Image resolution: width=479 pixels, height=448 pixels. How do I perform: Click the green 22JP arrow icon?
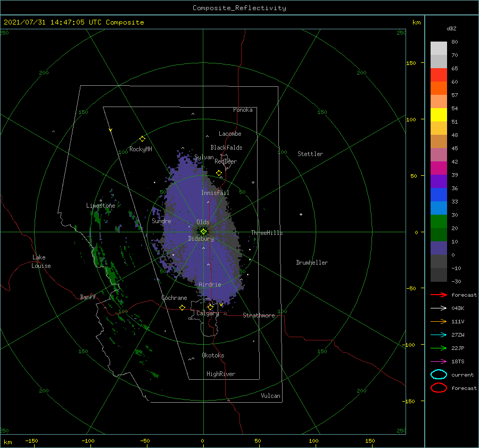tap(439, 348)
